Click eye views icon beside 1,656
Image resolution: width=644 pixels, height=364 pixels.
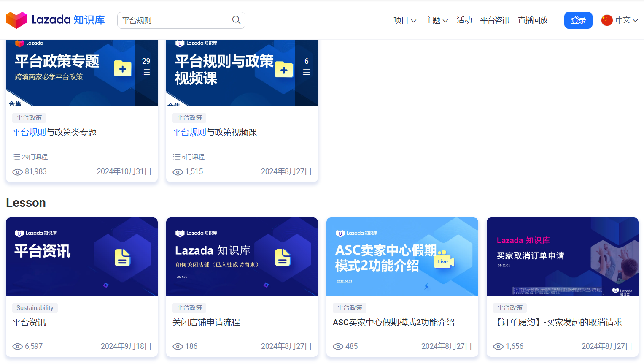point(498,347)
